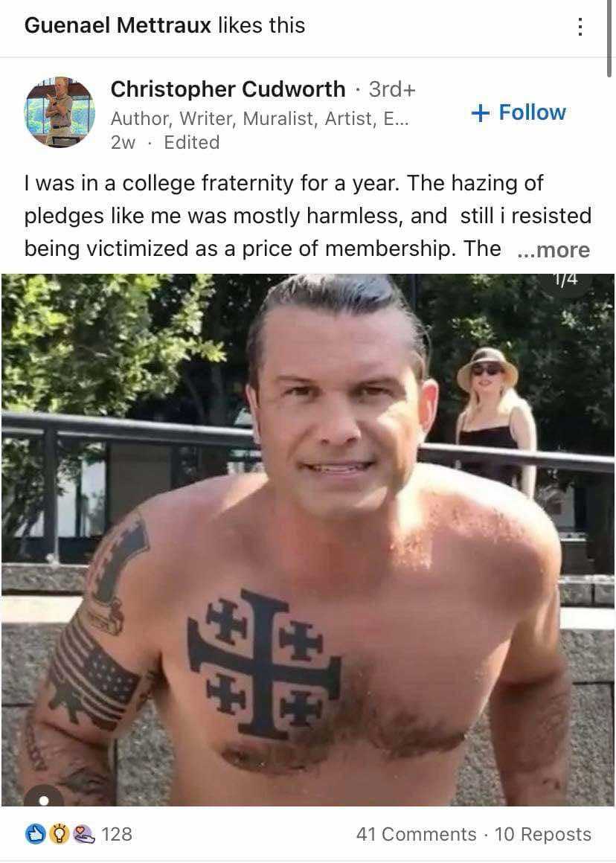Open Christopher Cudworth's profile name
The height and width of the screenshot is (863, 616).
tap(228, 89)
